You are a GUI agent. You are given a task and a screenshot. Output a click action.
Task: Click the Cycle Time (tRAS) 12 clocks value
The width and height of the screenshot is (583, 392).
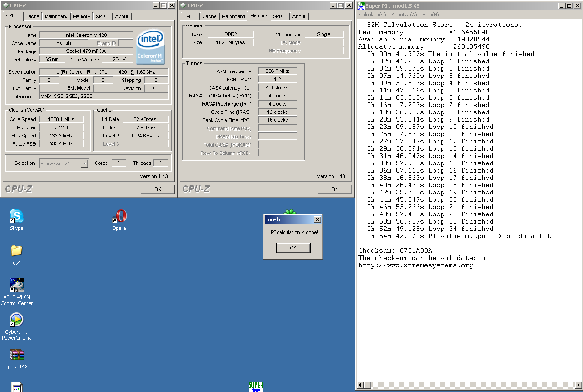pos(277,112)
